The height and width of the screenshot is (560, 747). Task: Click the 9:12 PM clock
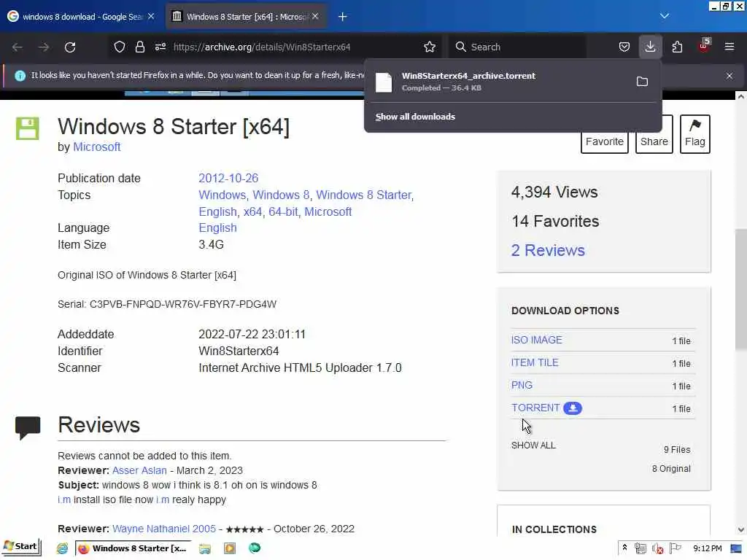pos(707,548)
